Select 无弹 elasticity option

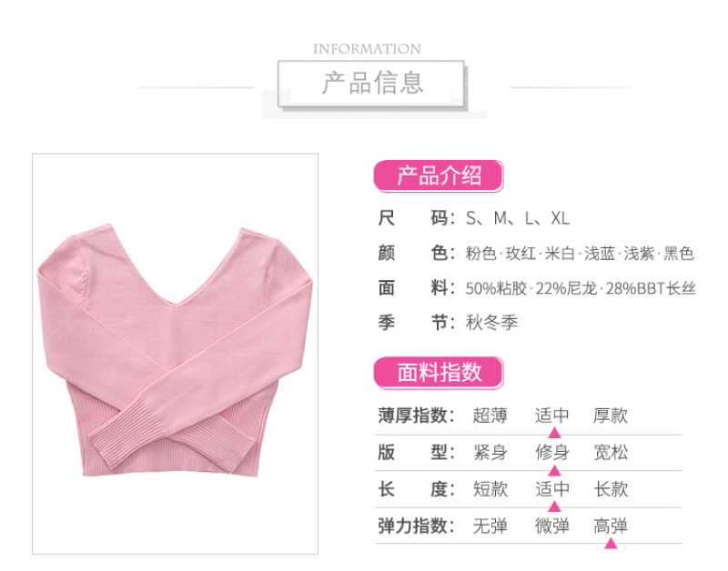pyautogui.click(x=490, y=526)
